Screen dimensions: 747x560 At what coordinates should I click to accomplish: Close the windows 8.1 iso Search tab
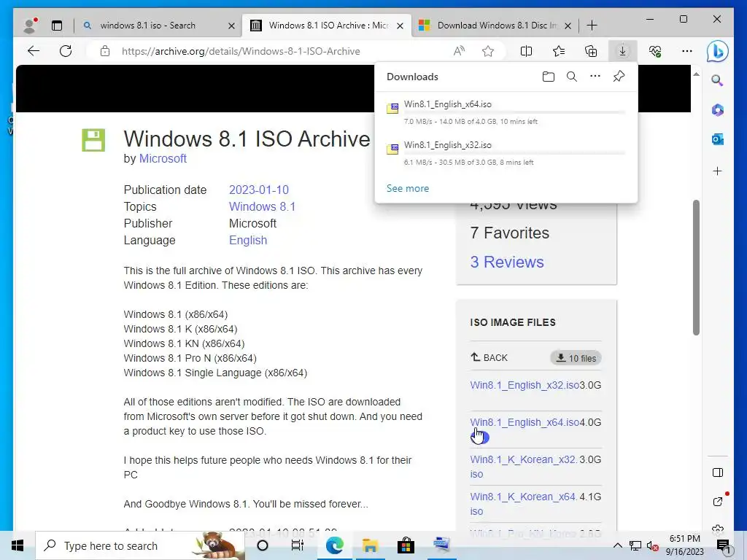tap(231, 26)
